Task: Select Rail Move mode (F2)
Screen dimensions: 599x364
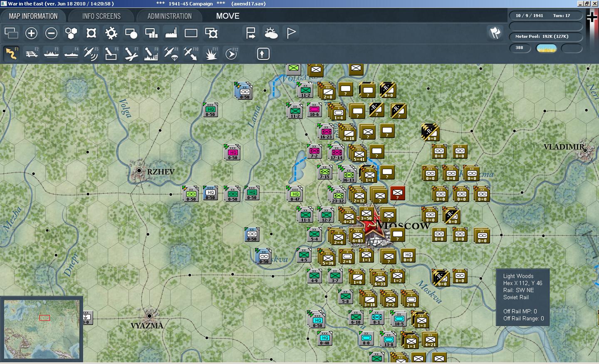Action: tap(31, 54)
